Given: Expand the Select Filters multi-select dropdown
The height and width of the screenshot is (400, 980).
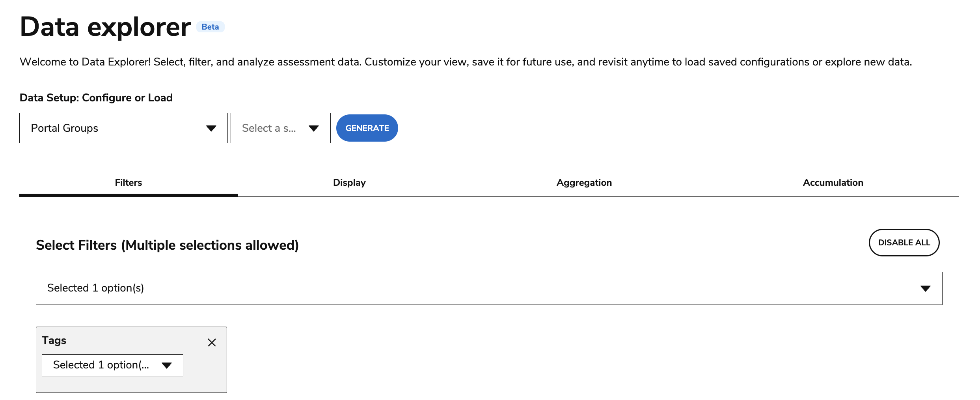Looking at the screenshot, I should [489, 288].
